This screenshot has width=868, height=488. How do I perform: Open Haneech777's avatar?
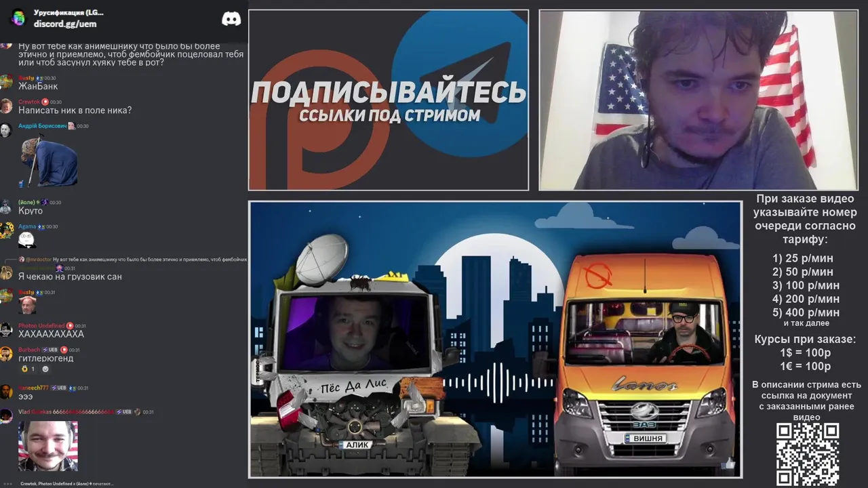point(6,392)
